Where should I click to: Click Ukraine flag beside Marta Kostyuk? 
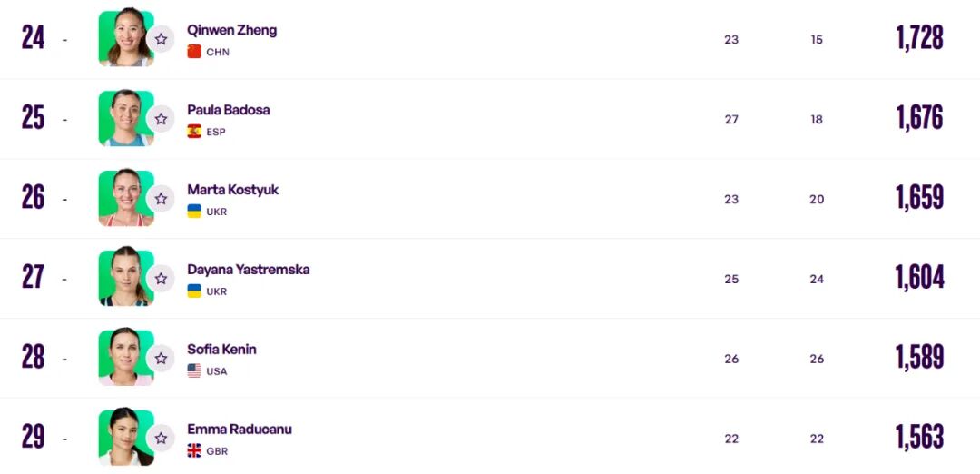[194, 212]
